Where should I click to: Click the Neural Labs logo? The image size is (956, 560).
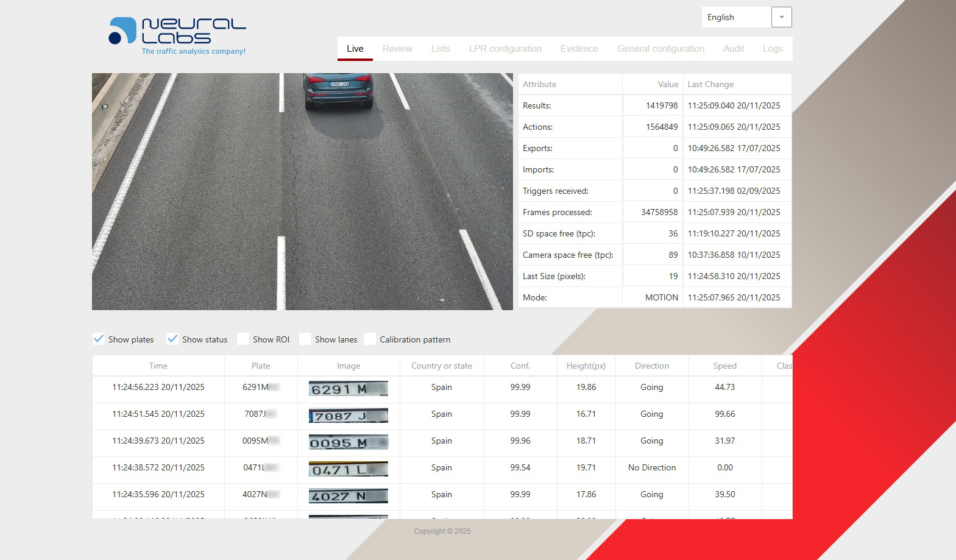pyautogui.click(x=177, y=35)
